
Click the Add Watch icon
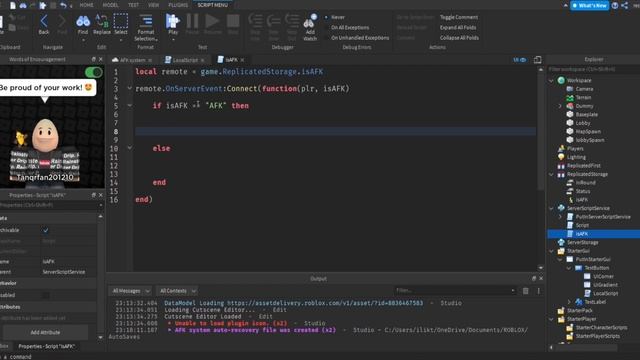[x=310, y=27]
